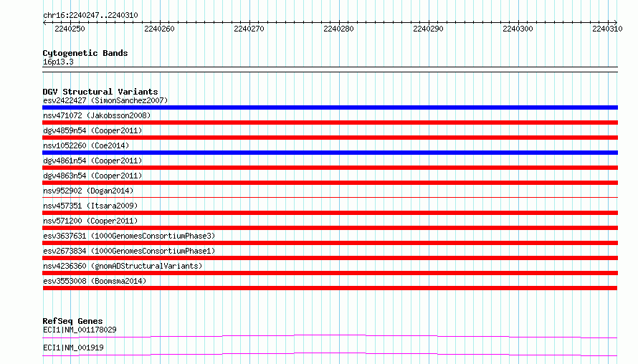
Task: Click the red bar under dgv4863n54
Action: tap(330, 183)
